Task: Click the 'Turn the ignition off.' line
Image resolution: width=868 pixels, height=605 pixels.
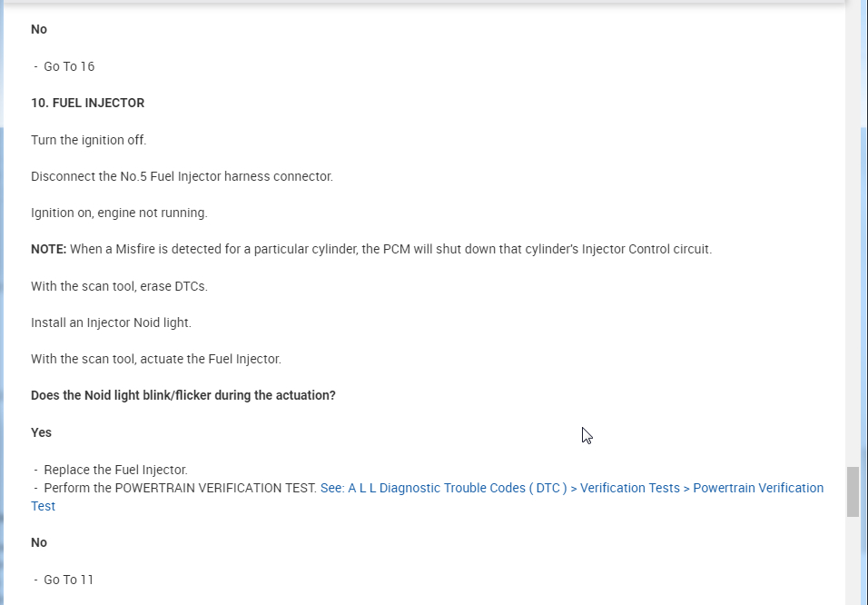Action: [88, 140]
